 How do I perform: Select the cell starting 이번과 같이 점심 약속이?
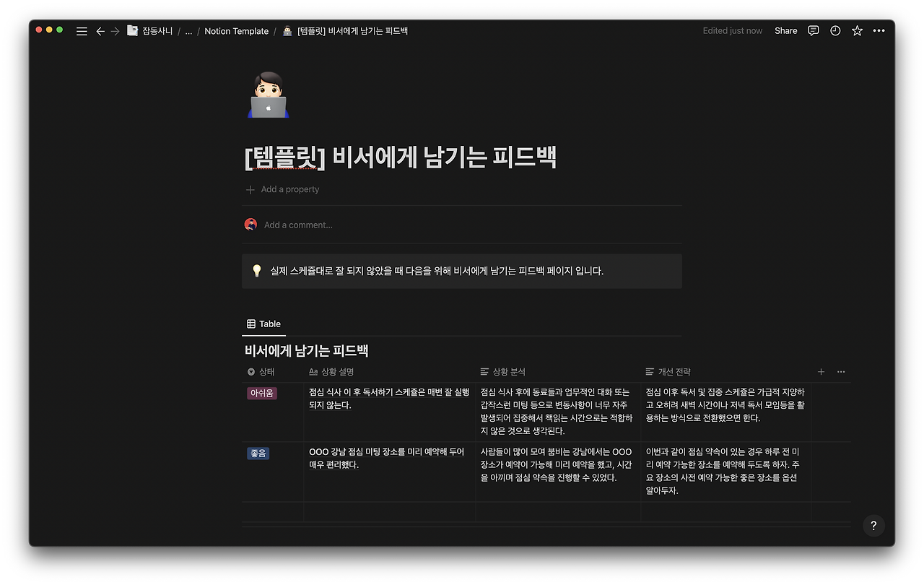[725, 472]
